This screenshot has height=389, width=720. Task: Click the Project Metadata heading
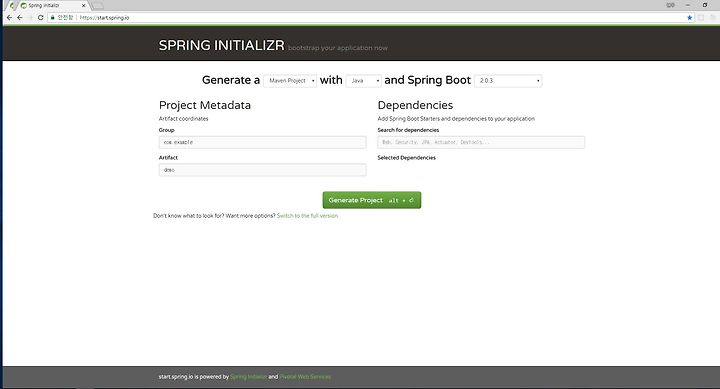tap(205, 105)
